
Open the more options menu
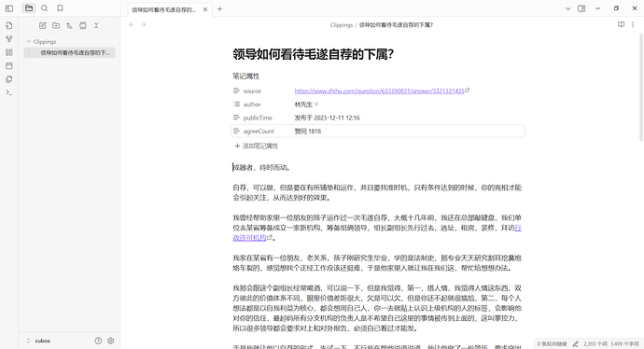click(633, 24)
